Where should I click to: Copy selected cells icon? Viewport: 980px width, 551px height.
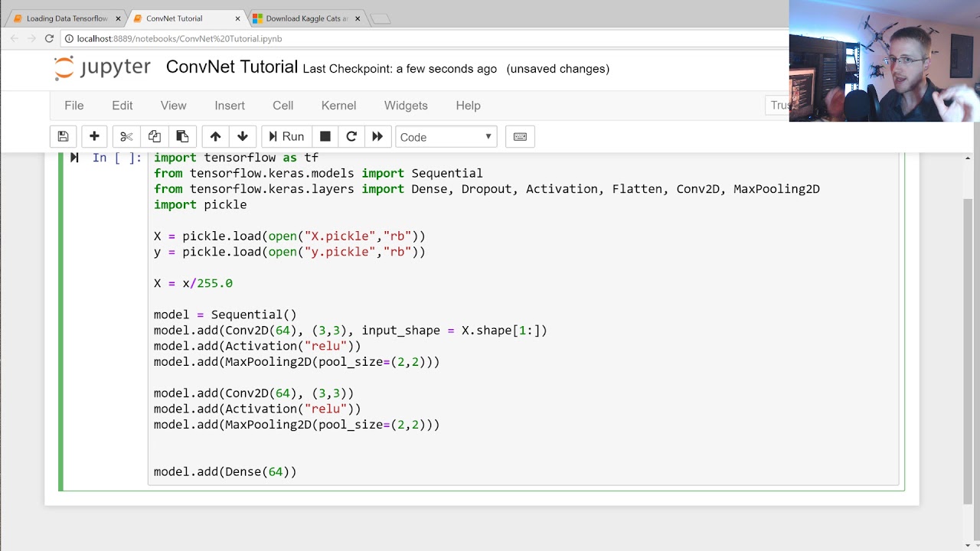point(154,137)
